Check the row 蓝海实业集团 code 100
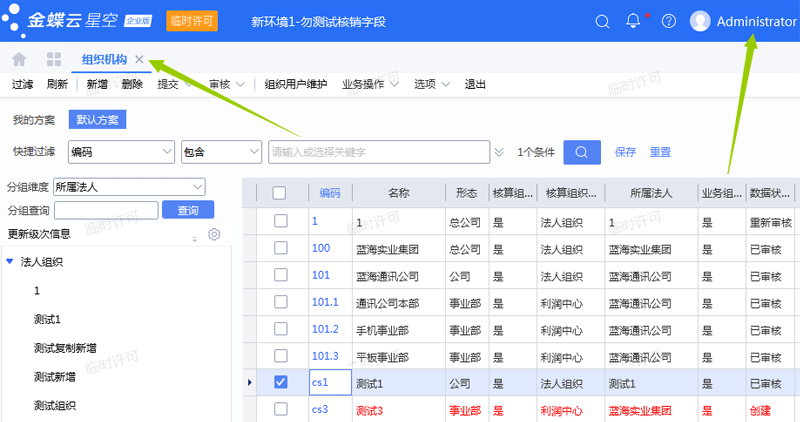Image resolution: width=800 pixels, height=422 pixels. [281, 247]
